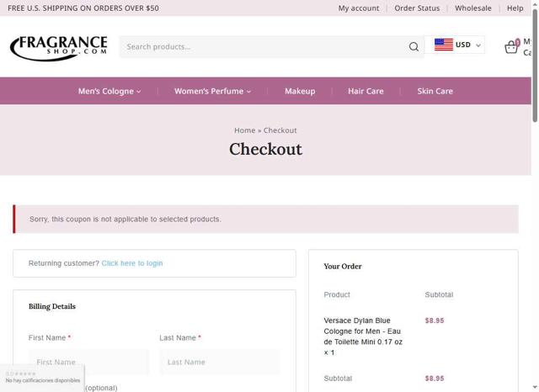Viewport: 539px width, 392px height.
Task: Click the Checkout page title
Action: pyautogui.click(x=265, y=149)
